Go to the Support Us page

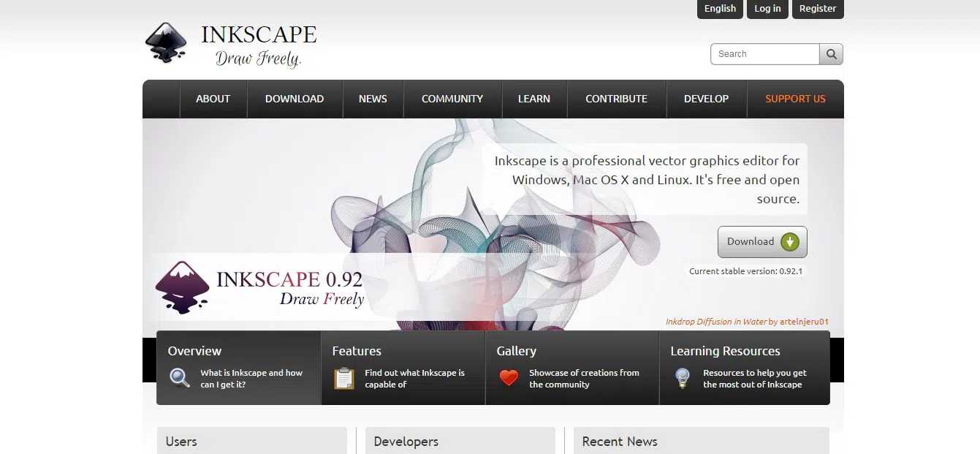click(x=795, y=99)
